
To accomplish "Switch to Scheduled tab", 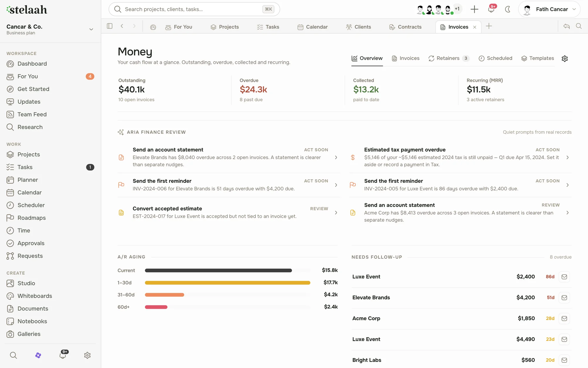I will 495,58.
